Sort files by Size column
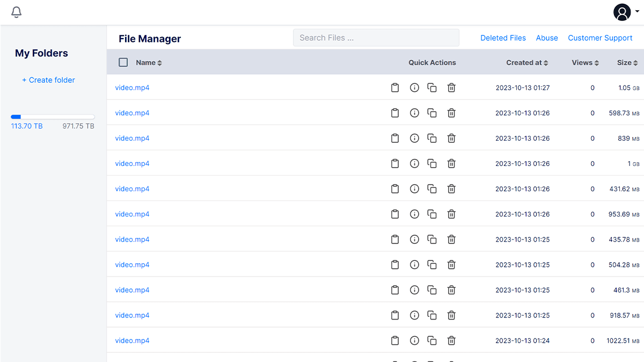The image size is (644, 362). pyautogui.click(x=627, y=63)
